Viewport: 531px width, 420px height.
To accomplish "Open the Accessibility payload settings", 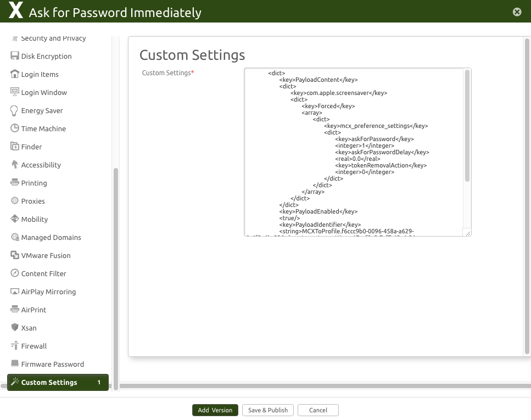I will (41, 165).
